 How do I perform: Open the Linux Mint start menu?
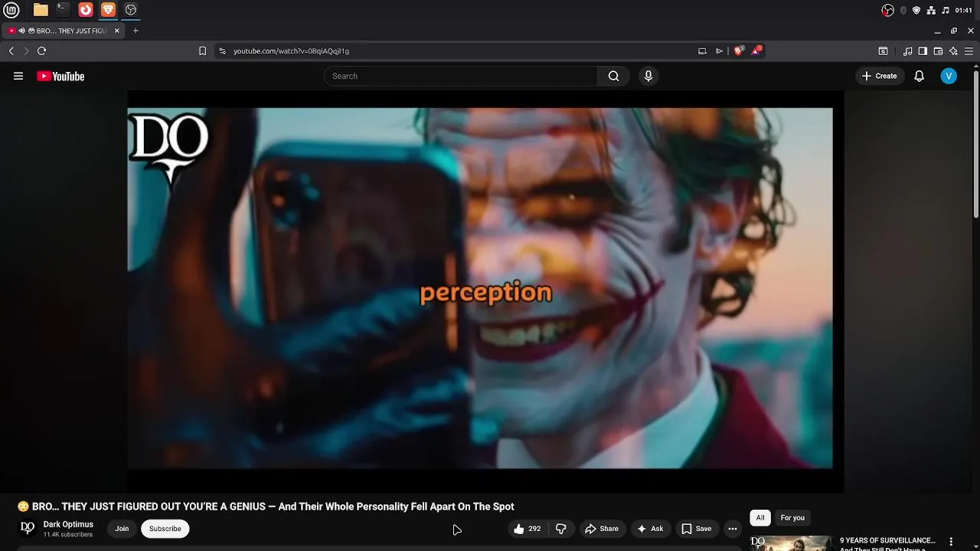[11, 10]
